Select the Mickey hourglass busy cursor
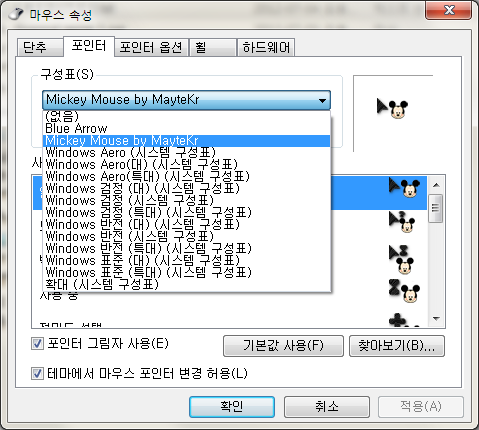 (x=404, y=291)
